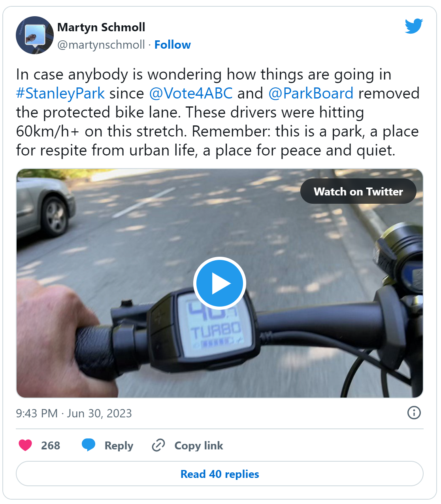This screenshot has width=441, height=504.
Task: Click the Twitter bird logo
Action: (x=414, y=26)
